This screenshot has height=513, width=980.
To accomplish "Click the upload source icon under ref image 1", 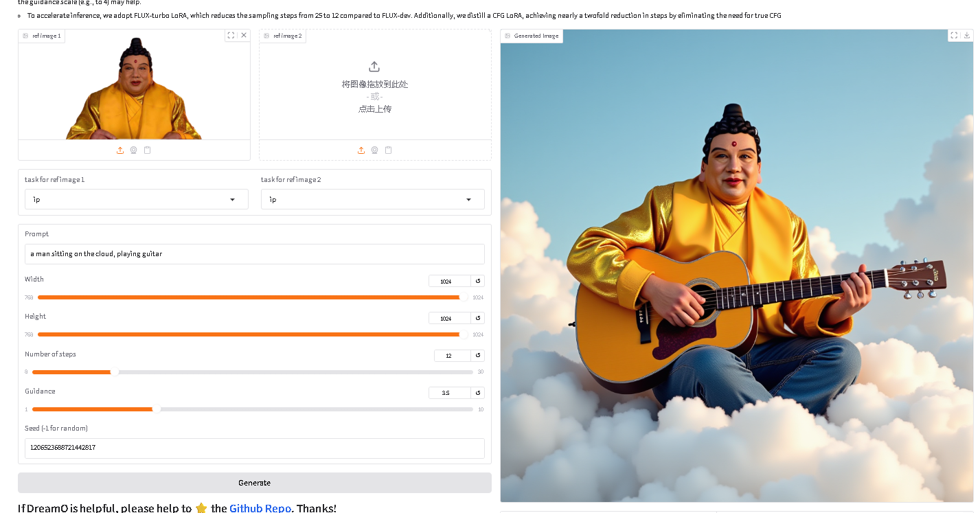I will tap(120, 150).
